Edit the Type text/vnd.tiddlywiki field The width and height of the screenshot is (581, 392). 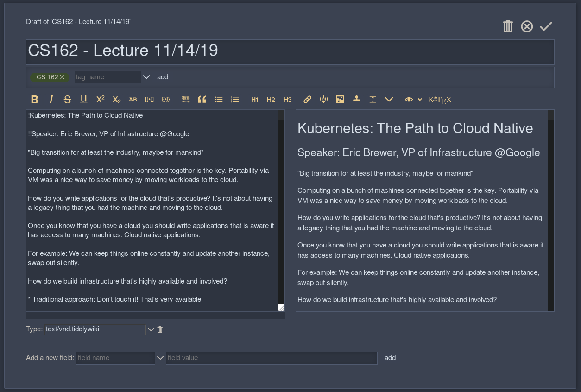click(95, 329)
